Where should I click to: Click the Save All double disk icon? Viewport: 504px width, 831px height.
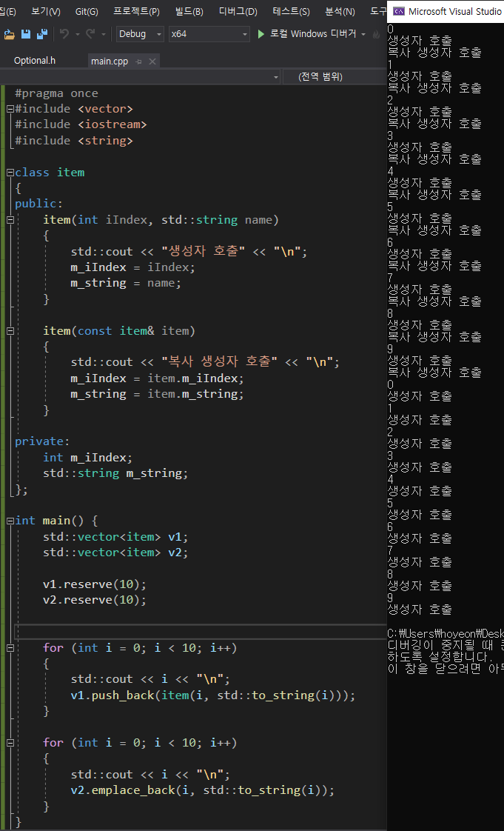42,34
